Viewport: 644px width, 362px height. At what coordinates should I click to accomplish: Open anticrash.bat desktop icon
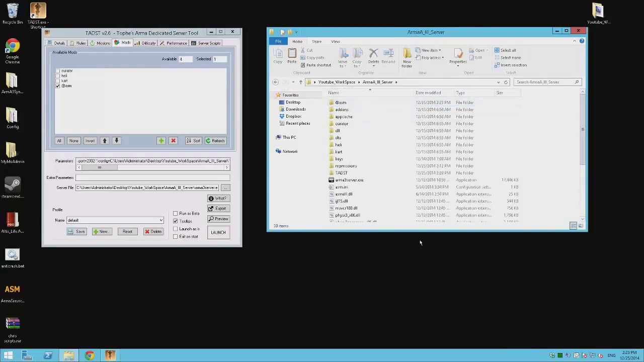click(13, 258)
